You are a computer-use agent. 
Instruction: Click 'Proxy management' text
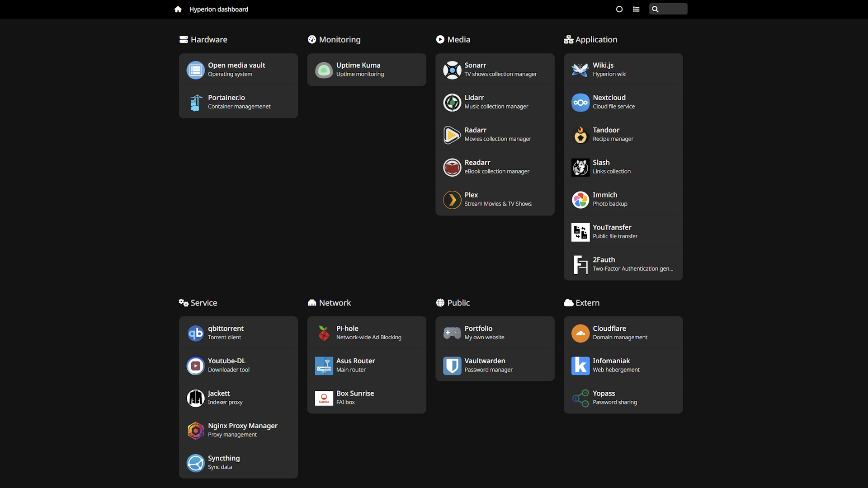232,435
